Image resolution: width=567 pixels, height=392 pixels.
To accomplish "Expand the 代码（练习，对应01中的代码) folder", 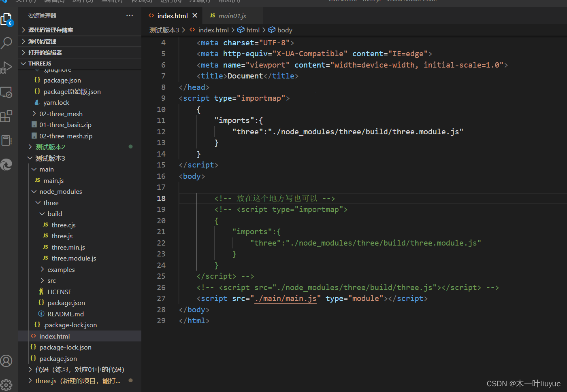I will click(80, 369).
